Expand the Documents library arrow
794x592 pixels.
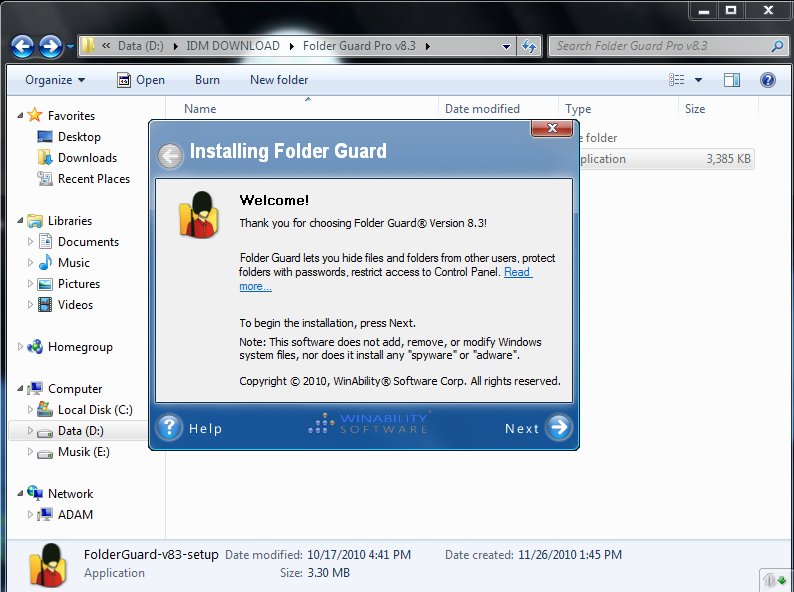coord(30,242)
